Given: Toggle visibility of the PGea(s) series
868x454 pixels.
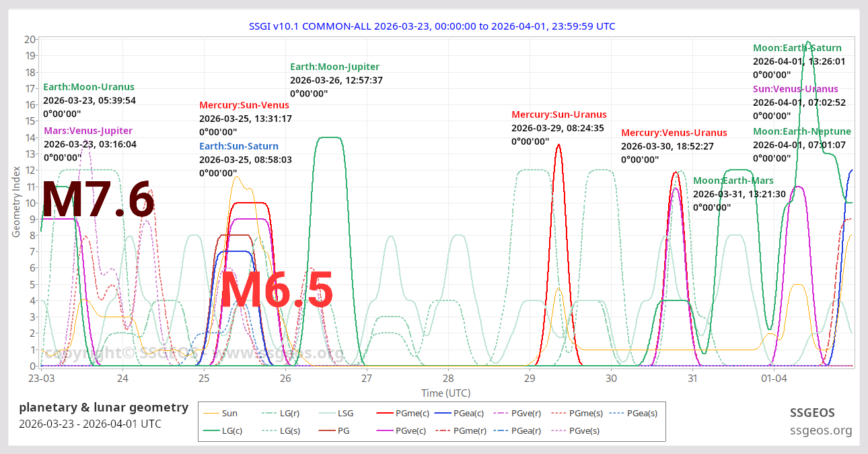Looking at the screenshot, I should pyautogui.click(x=616, y=413).
